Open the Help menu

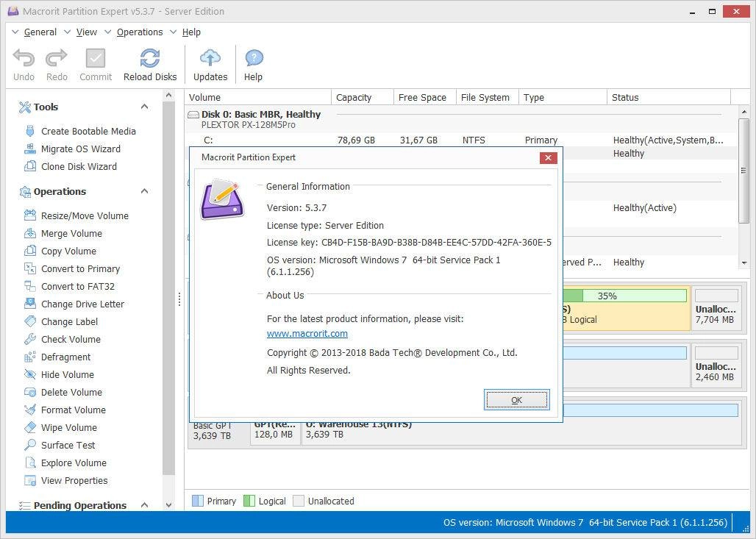pyautogui.click(x=191, y=32)
